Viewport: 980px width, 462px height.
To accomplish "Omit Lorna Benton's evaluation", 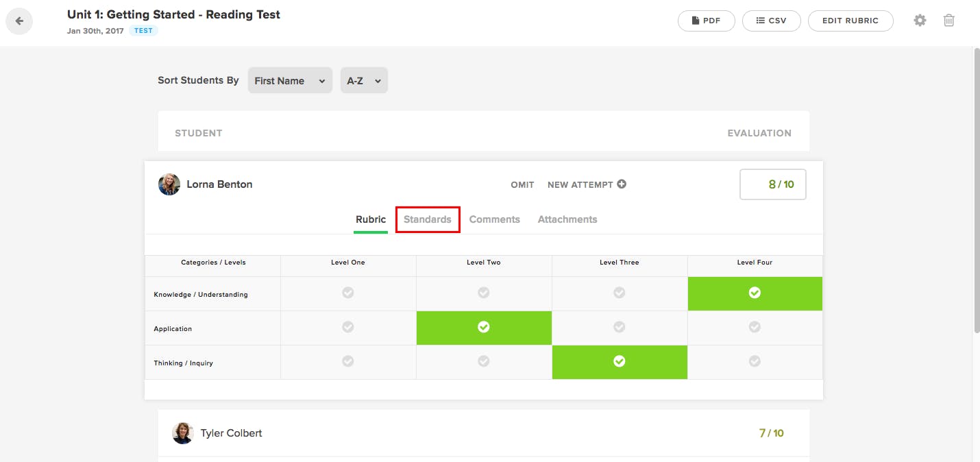I will coord(522,184).
